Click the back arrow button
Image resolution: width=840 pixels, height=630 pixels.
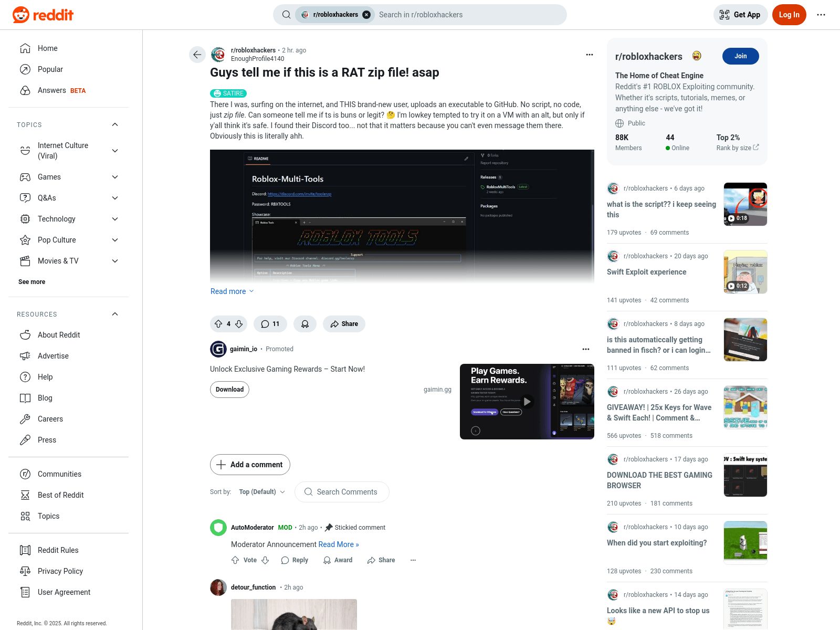[x=197, y=55]
